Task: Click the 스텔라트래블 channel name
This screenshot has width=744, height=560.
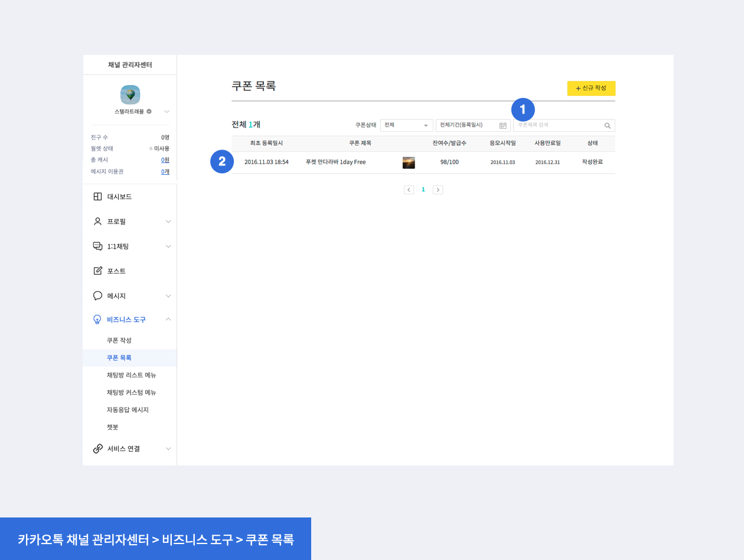Action: pyautogui.click(x=129, y=111)
